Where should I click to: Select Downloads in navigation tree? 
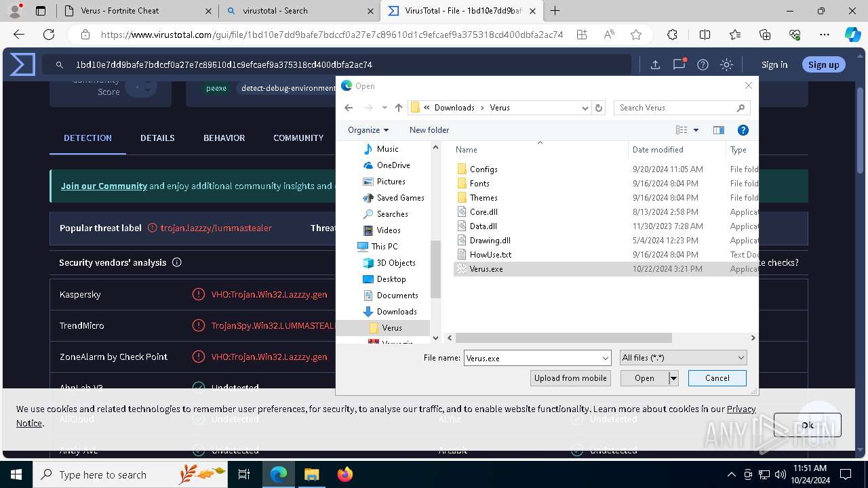point(397,312)
